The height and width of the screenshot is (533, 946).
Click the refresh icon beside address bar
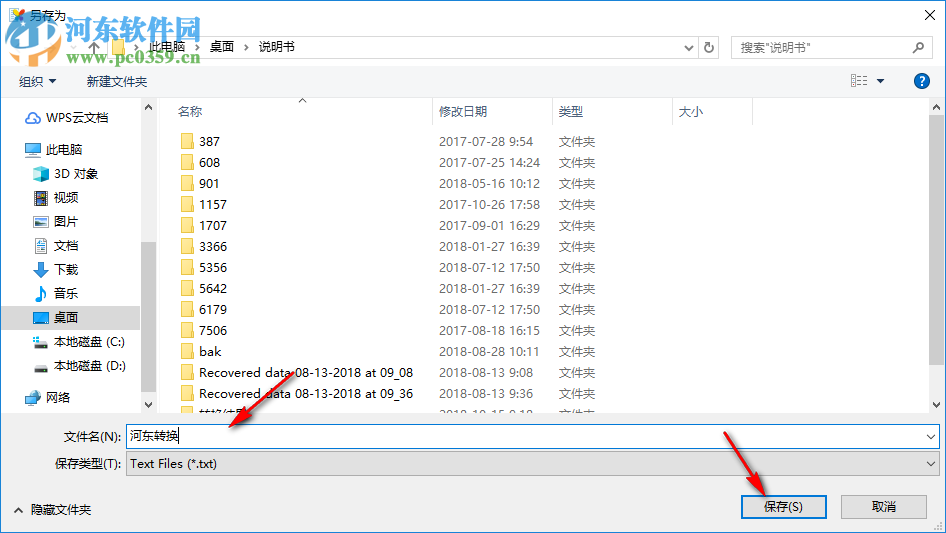pyautogui.click(x=709, y=47)
